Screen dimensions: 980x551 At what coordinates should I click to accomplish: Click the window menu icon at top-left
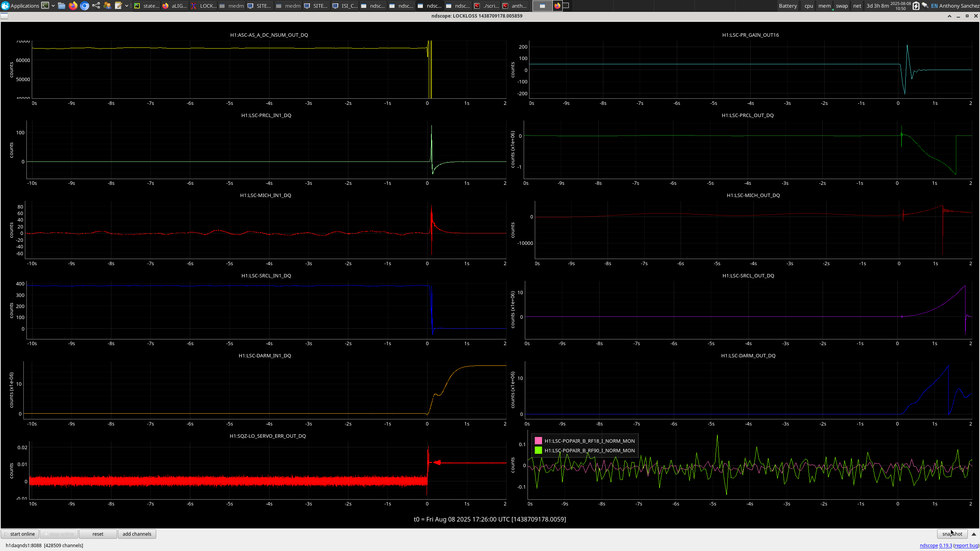4,16
